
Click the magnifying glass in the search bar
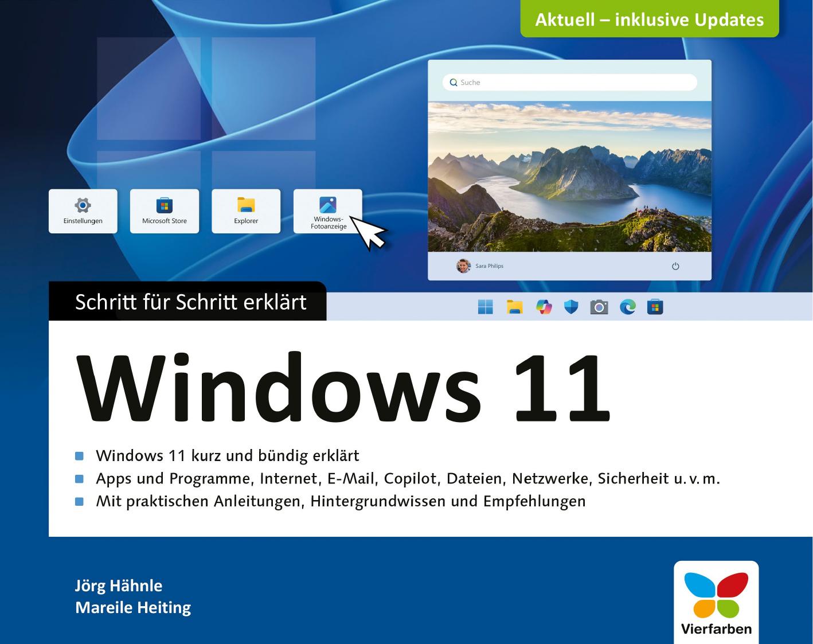point(454,82)
